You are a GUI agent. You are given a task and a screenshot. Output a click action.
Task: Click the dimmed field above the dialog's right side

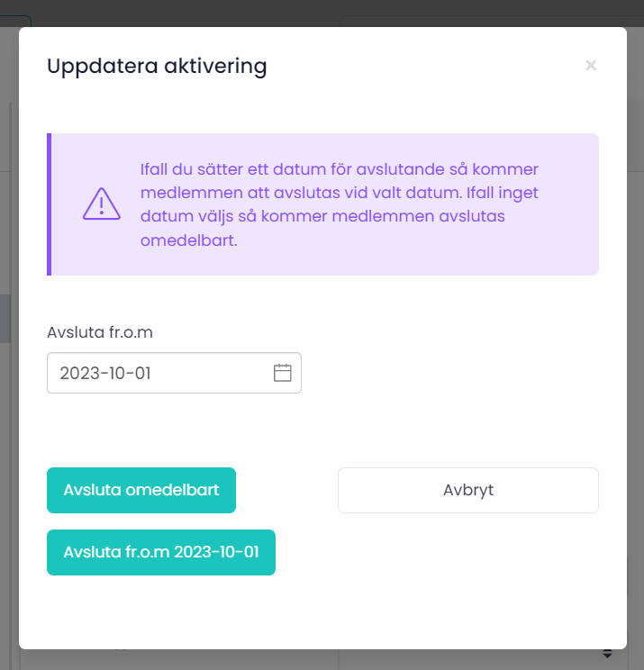point(486,20)
